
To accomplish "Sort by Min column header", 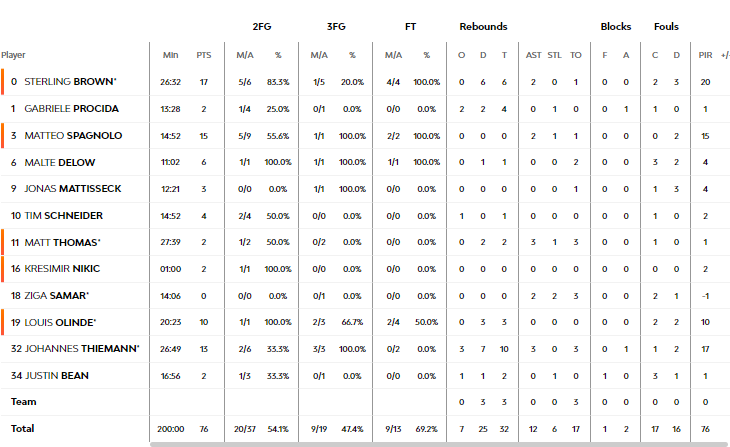I will click(170, 55).
